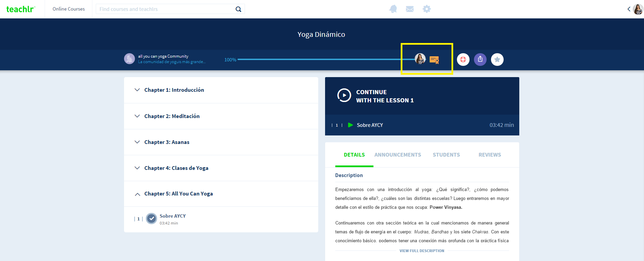This screenshot has width=644, height=261.
Task: Switch to the Announcements tab
Action: point(398,155)
